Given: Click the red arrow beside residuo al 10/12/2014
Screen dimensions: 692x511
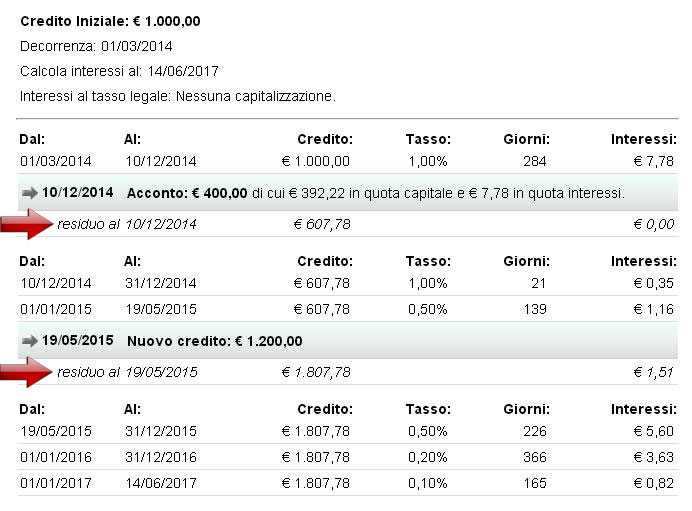Looking at the screenshot, I should (26, 224).
